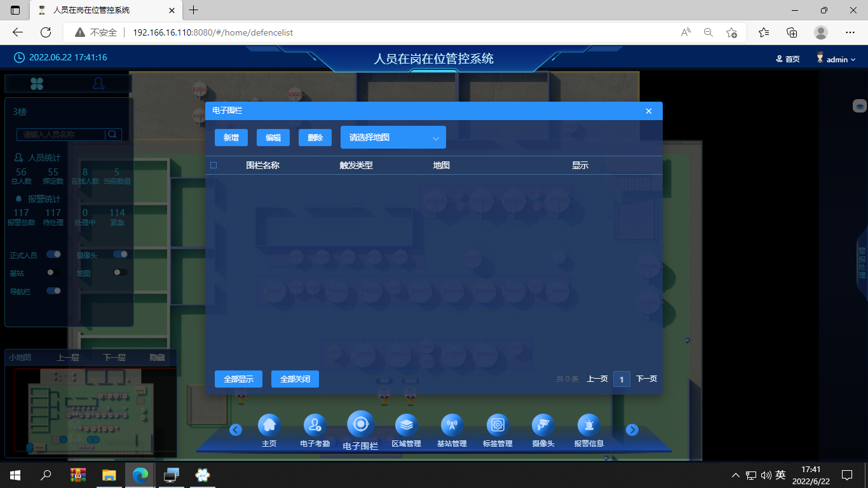The image size is (868, 488).
Task: Open the 主页 home icon in bottom navigation
Action: (x=269, y=425)
